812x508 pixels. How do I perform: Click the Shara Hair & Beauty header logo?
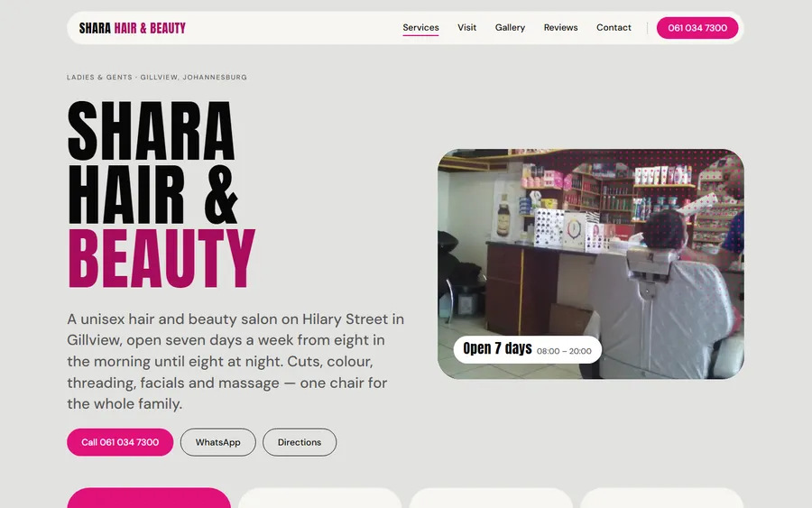pos(132,28)
